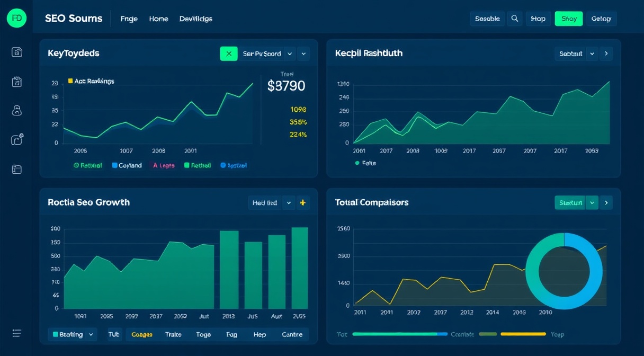644x356 pixels.
Task: Go to the Home top navigation item
Action: [x=158, y=19]
